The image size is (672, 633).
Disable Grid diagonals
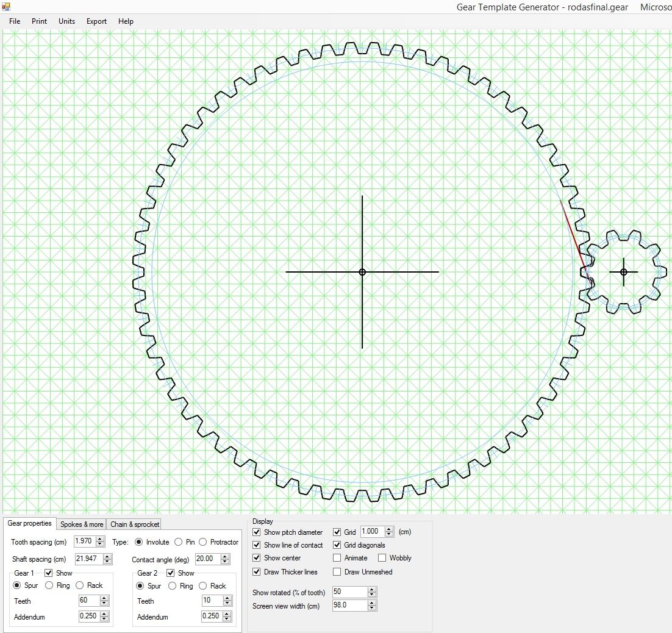point(337,545)
